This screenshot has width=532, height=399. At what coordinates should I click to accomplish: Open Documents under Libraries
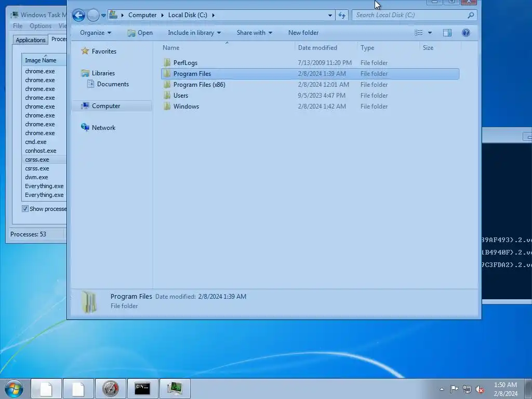coord(113,84)
